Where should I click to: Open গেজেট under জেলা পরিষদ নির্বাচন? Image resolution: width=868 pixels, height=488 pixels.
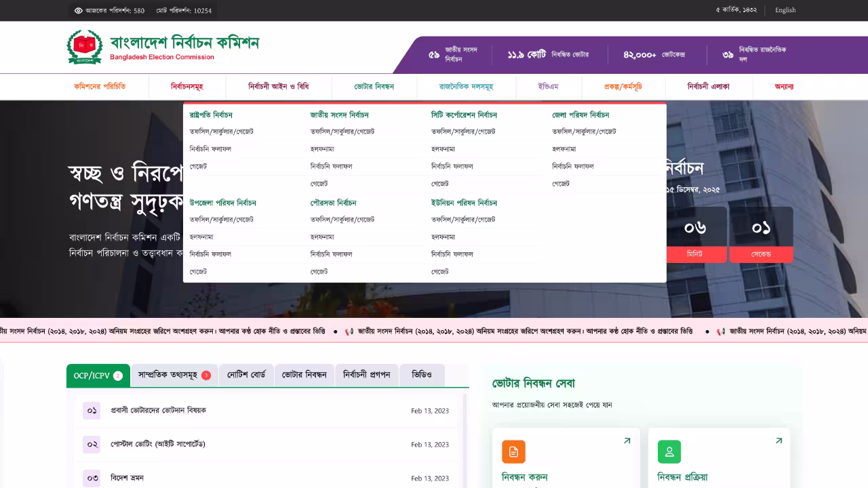[x=561, y=184]
